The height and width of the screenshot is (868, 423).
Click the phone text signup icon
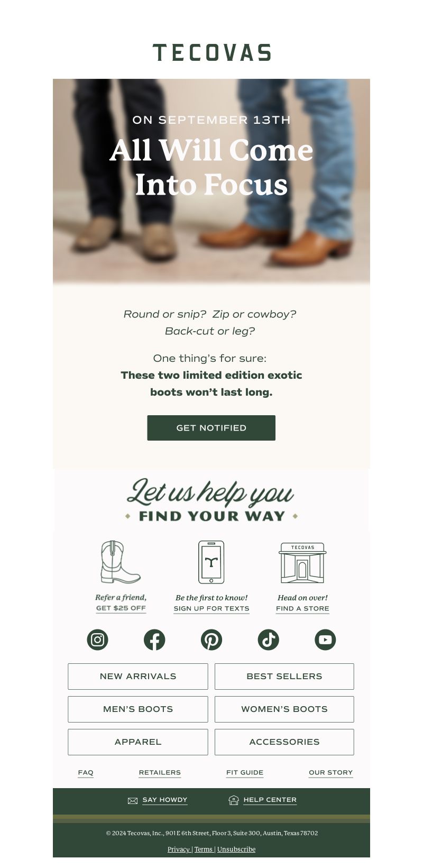coord(211,562)
